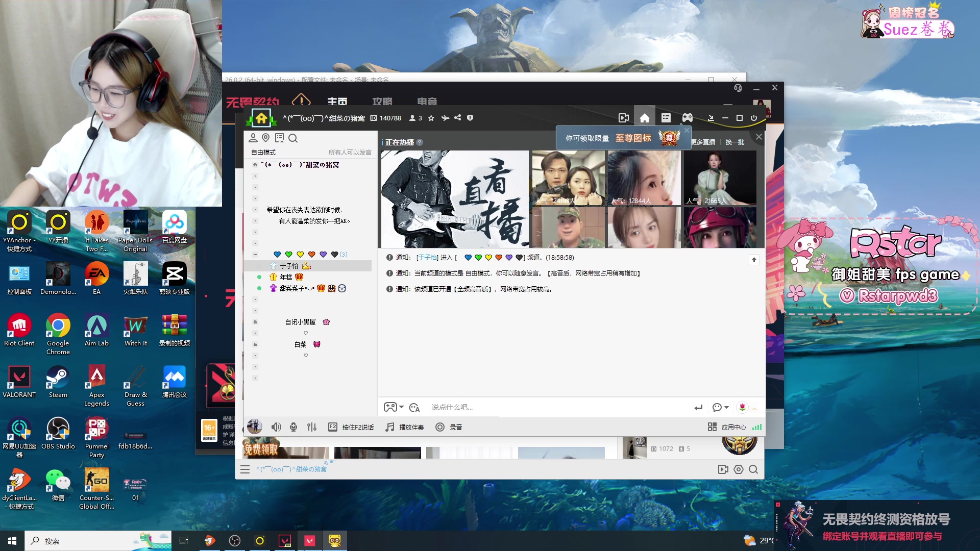
Task: Open the Windows Start button
Action: tap(12, 541)
